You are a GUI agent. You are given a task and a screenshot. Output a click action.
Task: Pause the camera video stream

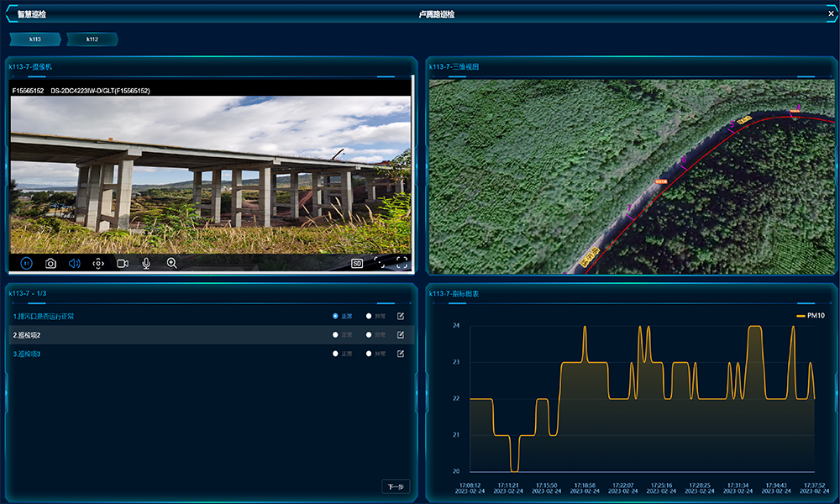[26, 263]
